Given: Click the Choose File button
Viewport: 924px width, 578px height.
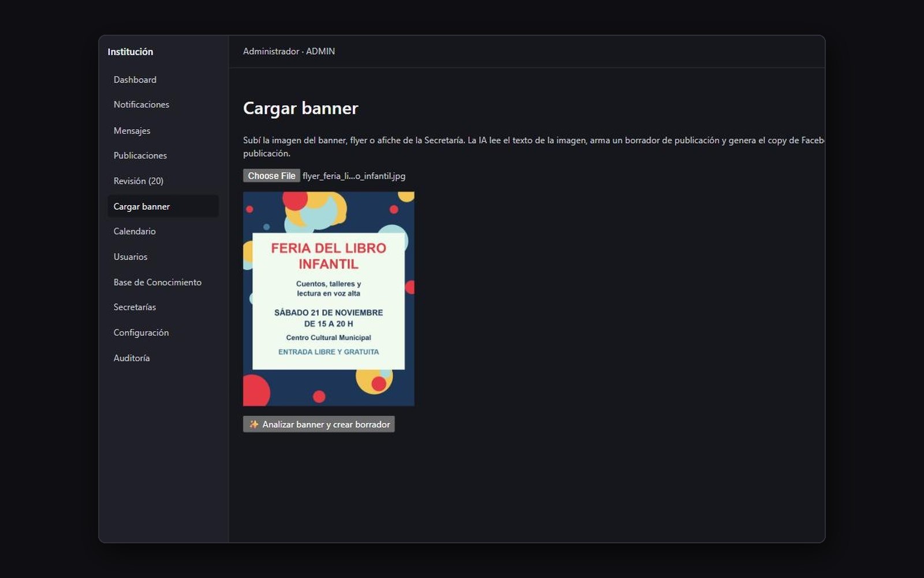Looking at the screenshot, I should (x=271, y=176).
